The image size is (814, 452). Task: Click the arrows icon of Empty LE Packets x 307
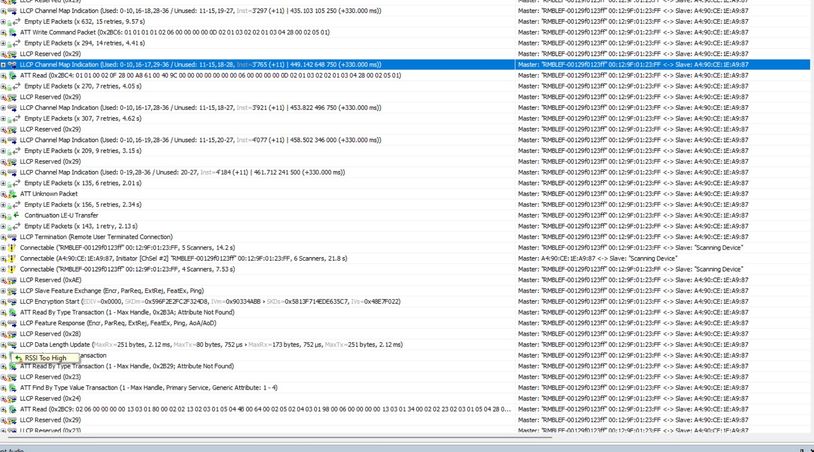16,119
